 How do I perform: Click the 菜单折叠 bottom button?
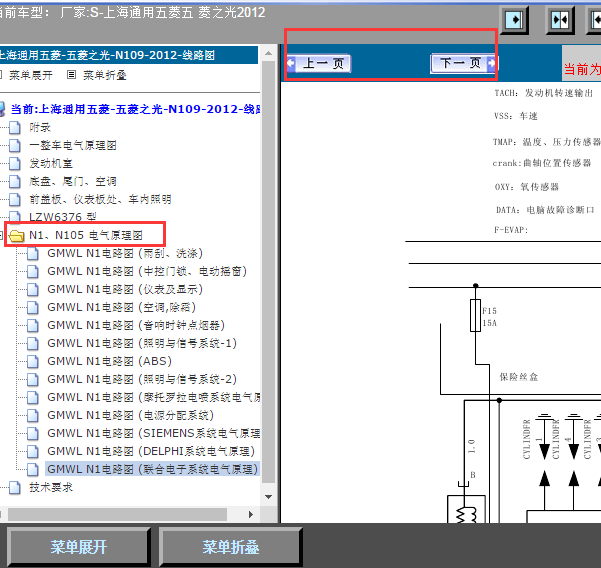tap(230, 547)
